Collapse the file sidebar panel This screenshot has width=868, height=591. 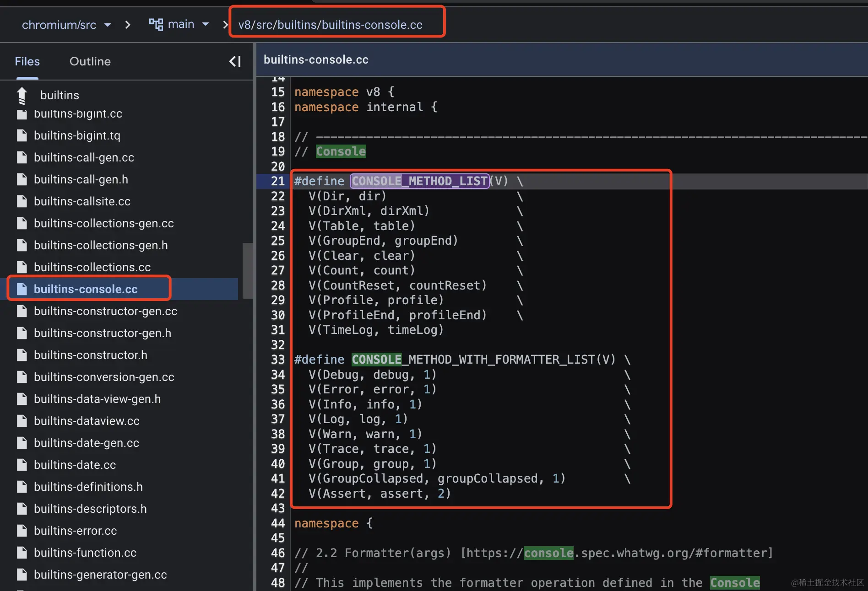[235, 61]
